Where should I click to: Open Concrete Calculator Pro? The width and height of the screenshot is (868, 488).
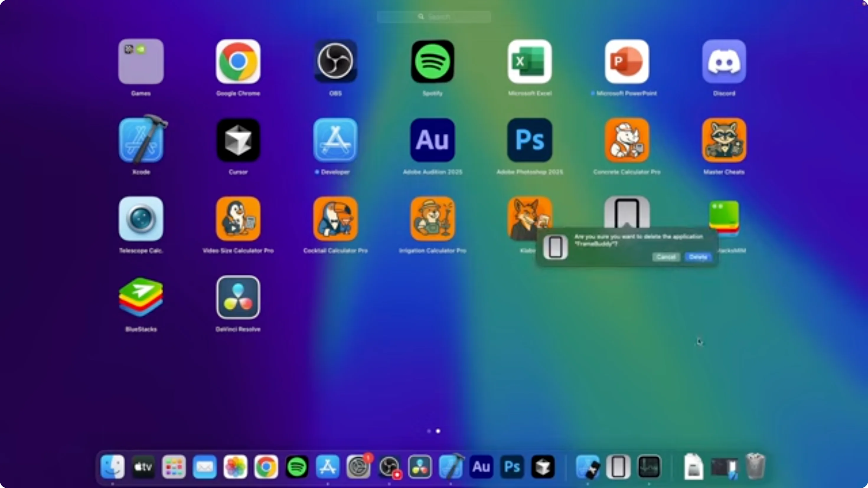(626, 140)
